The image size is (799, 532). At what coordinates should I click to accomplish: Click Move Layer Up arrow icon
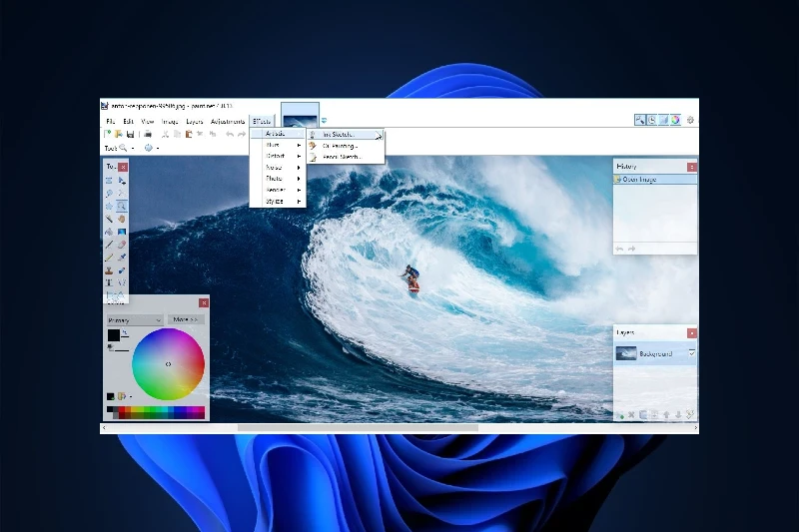pyautogui.click(x=666, y=415)
